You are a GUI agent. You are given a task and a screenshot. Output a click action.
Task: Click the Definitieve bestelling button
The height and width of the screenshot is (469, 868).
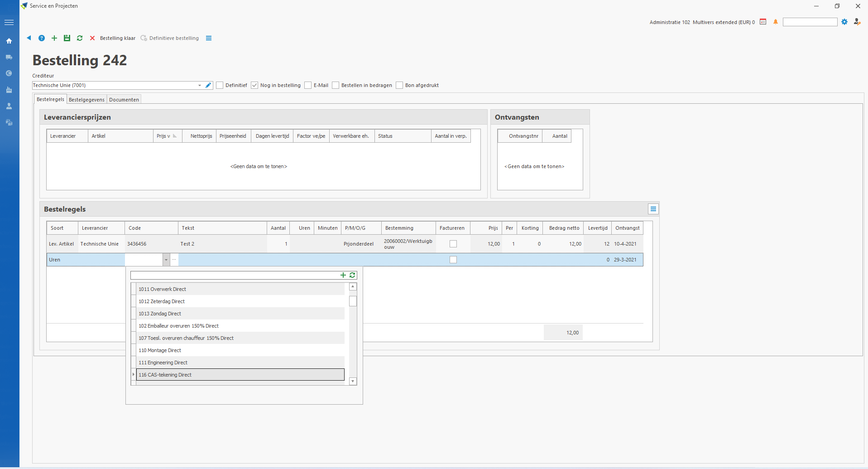click(x=170, y=38)
